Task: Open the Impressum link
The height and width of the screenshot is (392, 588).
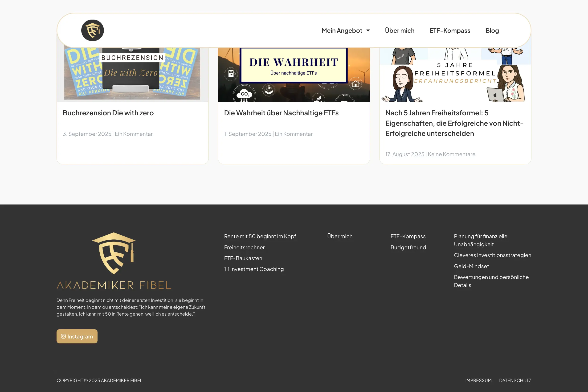Action: (478, 380)
